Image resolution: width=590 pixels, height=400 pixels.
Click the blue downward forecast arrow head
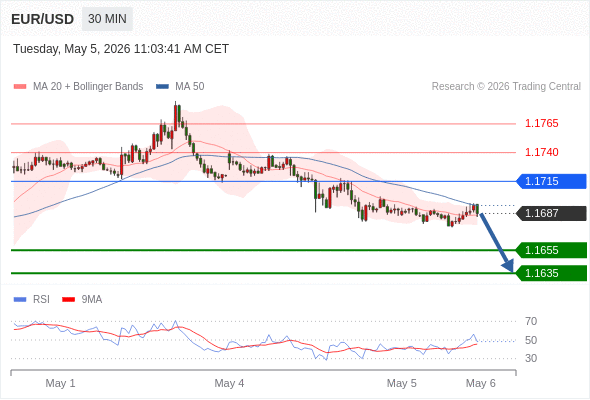pos(508,266)
